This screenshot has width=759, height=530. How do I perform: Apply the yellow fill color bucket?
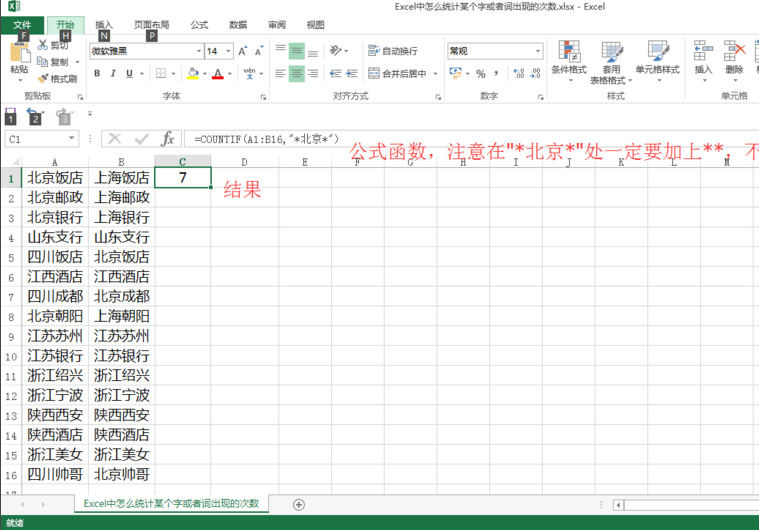point(193,74)
